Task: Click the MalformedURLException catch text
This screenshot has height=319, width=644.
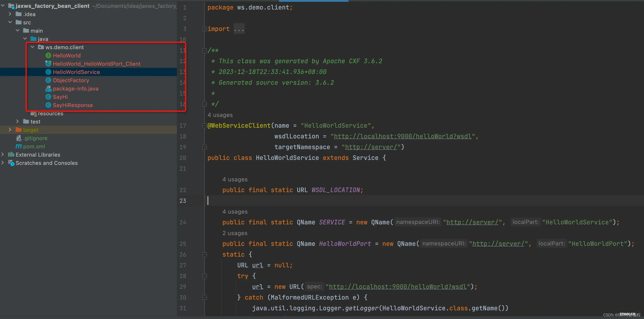Action: [x=310, y=298]
